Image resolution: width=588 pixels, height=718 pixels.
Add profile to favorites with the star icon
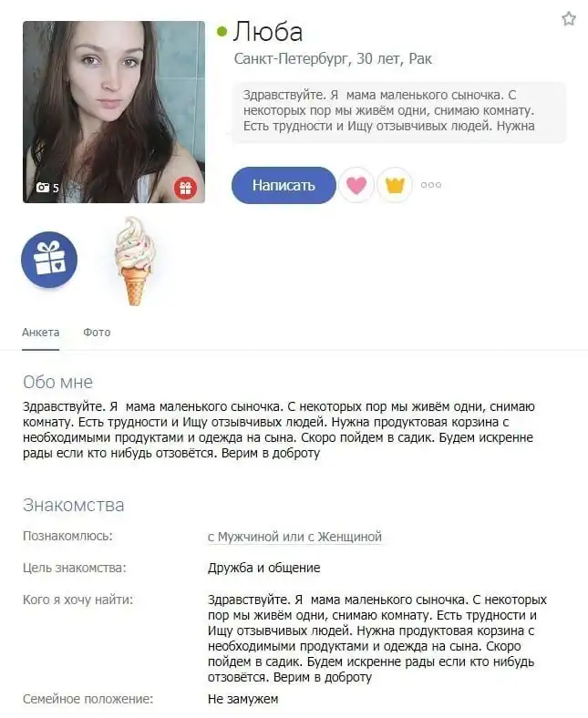568,19
